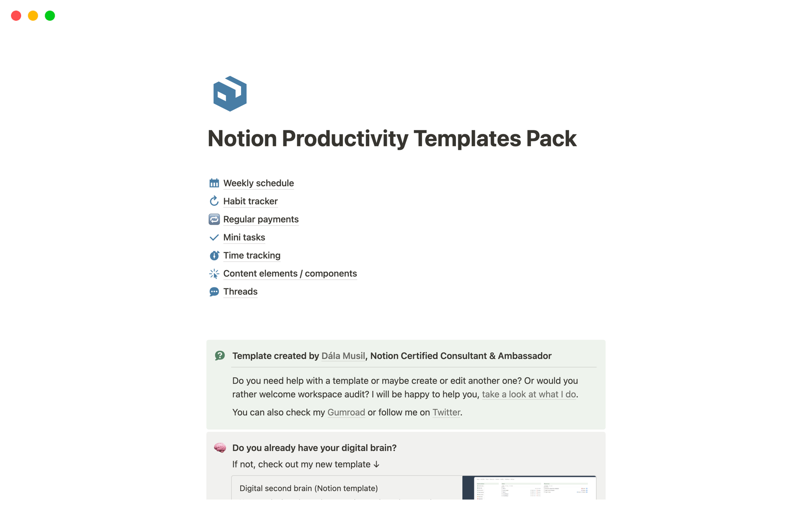Select the Notion Productivity Templates Pack title
Image resolution: width=812 pixels, height=508 pixels.
coord(393,138)
